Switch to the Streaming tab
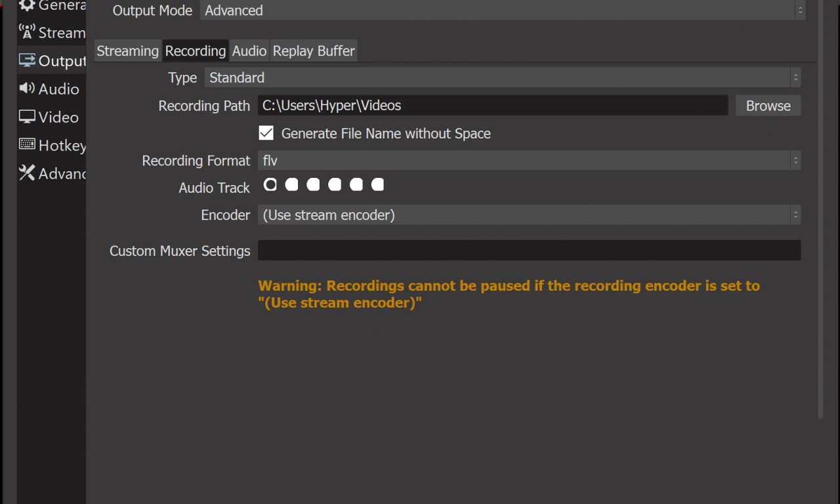The width and height of the screenshot is (840, 504). tap(128, 51)
